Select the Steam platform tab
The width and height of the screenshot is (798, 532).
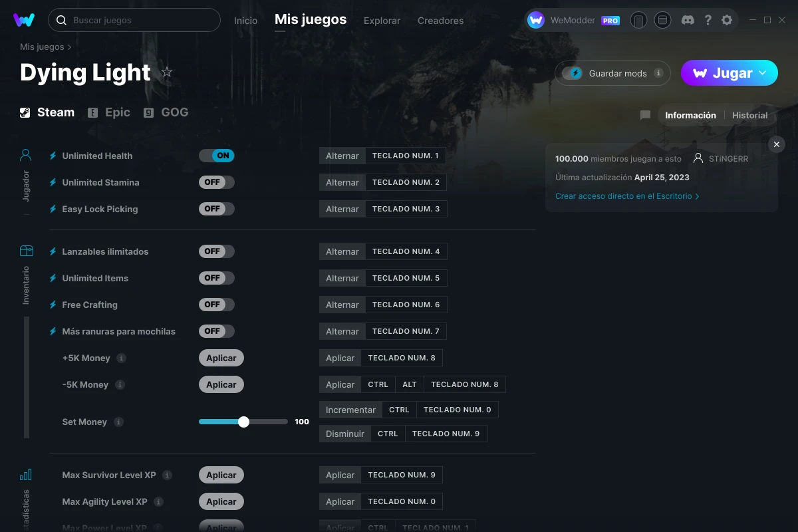click(x=47, y=112)
